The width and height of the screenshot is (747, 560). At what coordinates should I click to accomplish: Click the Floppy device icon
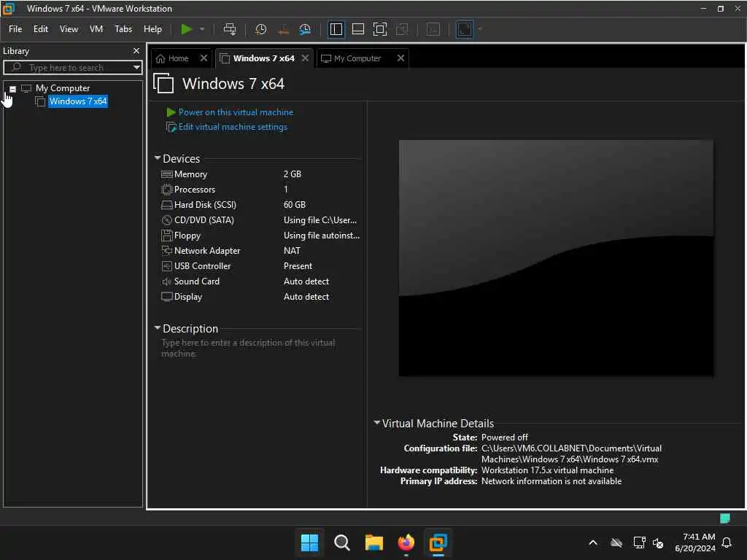coord(167,236)
